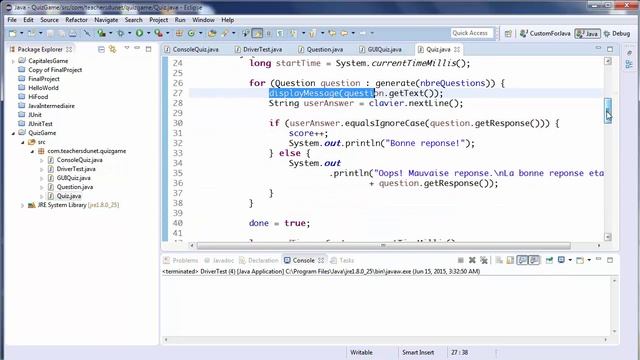
Task: Click the Clear Console icon
Action: [499, 260]
